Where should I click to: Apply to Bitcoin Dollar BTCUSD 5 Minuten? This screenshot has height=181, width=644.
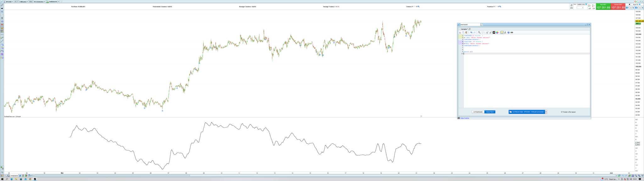click(x=527, y=112)
